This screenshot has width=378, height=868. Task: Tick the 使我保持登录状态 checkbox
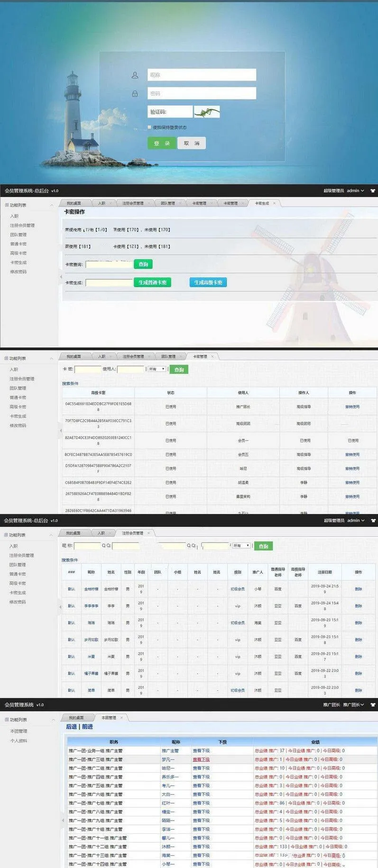[149, 127]
